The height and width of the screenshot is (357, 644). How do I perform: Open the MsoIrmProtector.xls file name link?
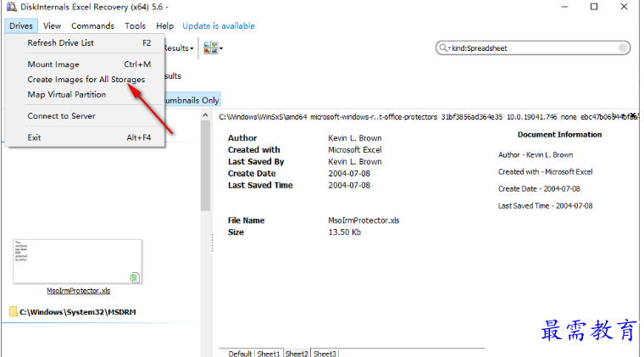(79, 291)
